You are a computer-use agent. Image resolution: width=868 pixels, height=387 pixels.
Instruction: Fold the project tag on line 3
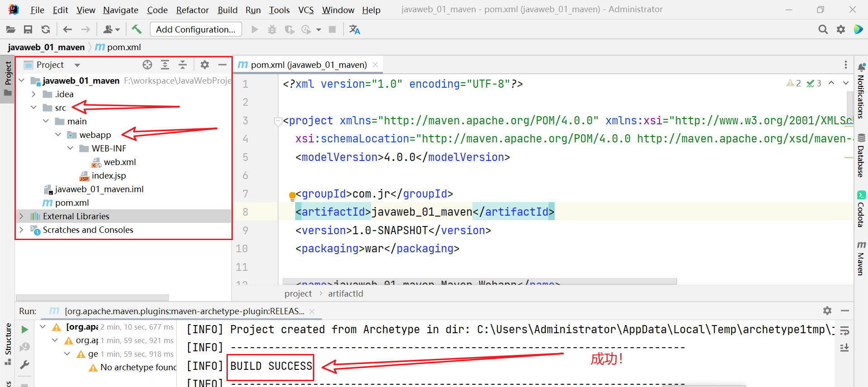coord(278,121)
